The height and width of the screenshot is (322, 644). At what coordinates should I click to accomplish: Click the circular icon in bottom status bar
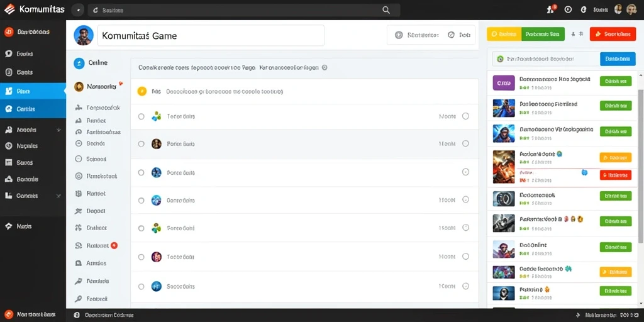[76, 315]
